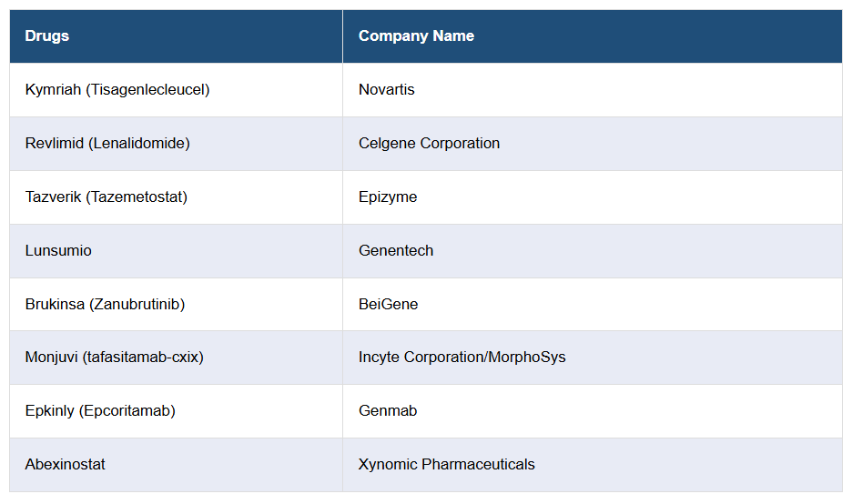Click the Genentech company cell

coord(396,251)
